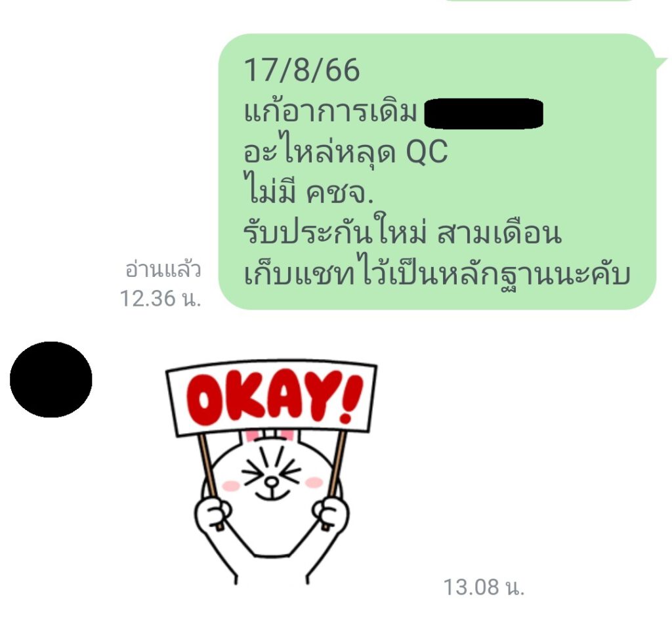672x626 pixels.
Task: Click the อ่านแล้ว read status label
Action: [x=163, y=270]
